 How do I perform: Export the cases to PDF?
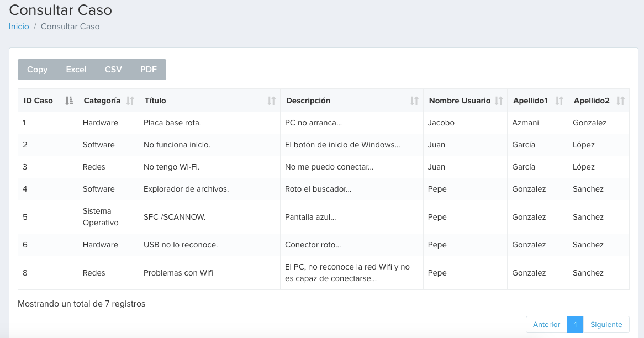pyautogui.click(x=148, y=69)
